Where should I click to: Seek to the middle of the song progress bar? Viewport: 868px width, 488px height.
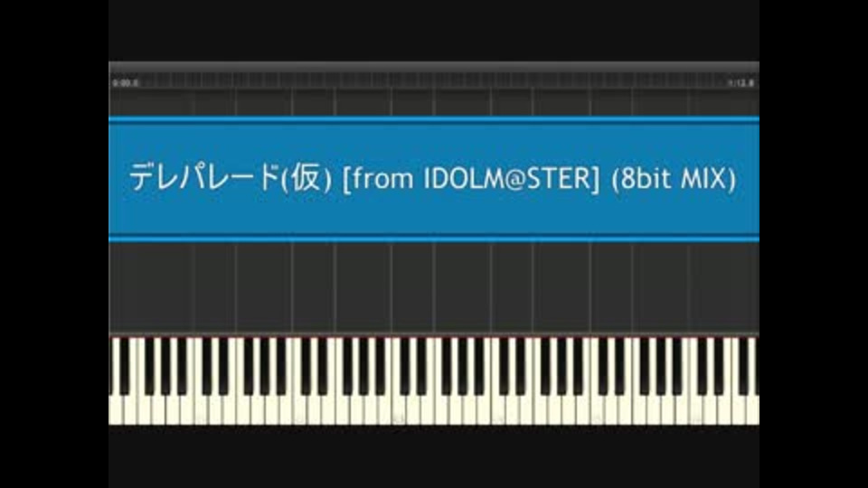(434, 80)
